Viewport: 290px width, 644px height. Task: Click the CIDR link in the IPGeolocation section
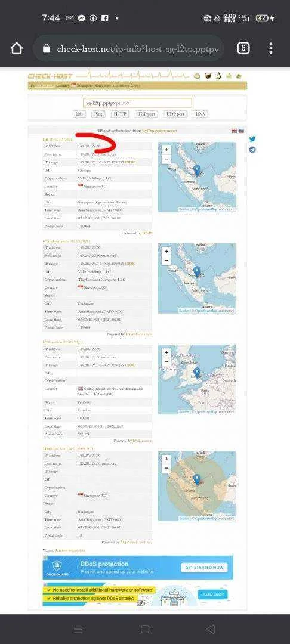pyautogui.click(x=130, y=264)
